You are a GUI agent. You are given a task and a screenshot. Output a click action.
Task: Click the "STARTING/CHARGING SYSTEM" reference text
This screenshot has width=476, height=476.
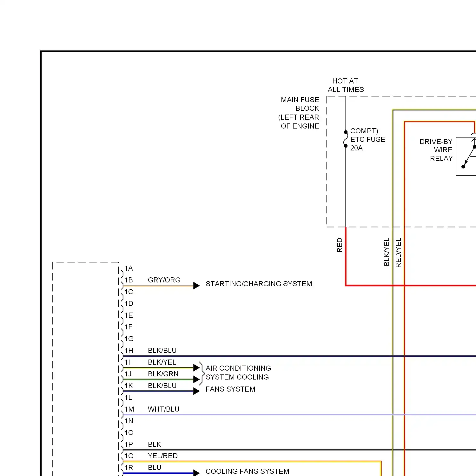[x=259, y=284]
